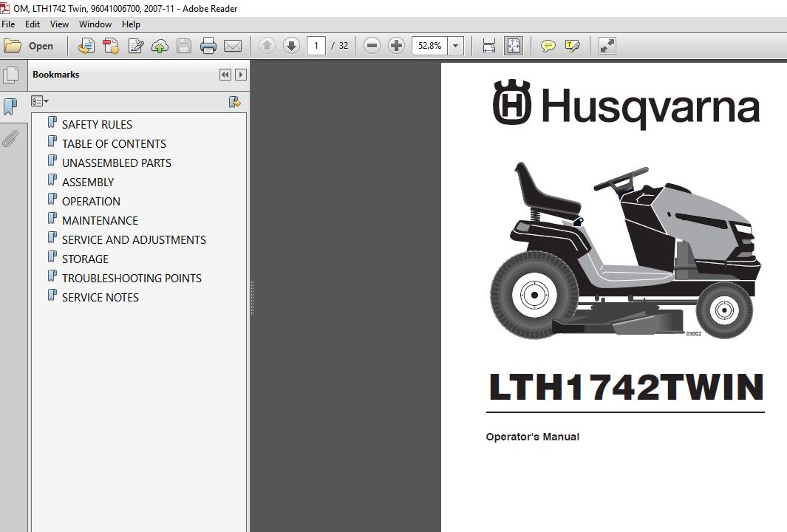The height and width of the screenshot is (532, 787).
Task: Expand bookmarks pane with right arrow
Action: pos(241,75)
